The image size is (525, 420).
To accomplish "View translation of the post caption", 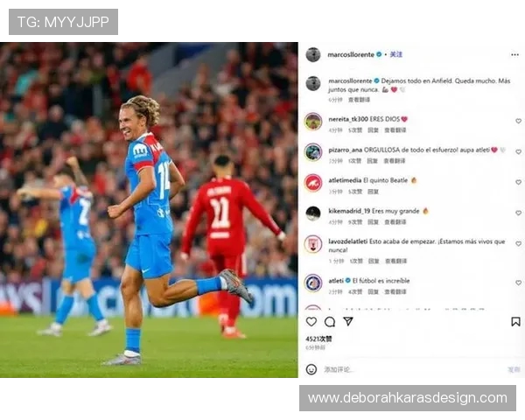I will point(359,100).
